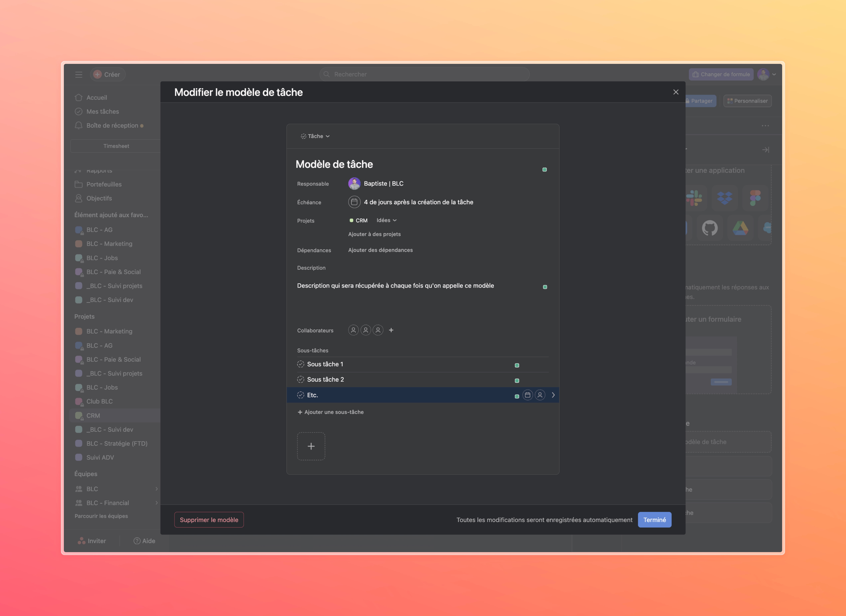Expand the BLC team chevron
Screen dimensions: 846x616
[156, 489]
